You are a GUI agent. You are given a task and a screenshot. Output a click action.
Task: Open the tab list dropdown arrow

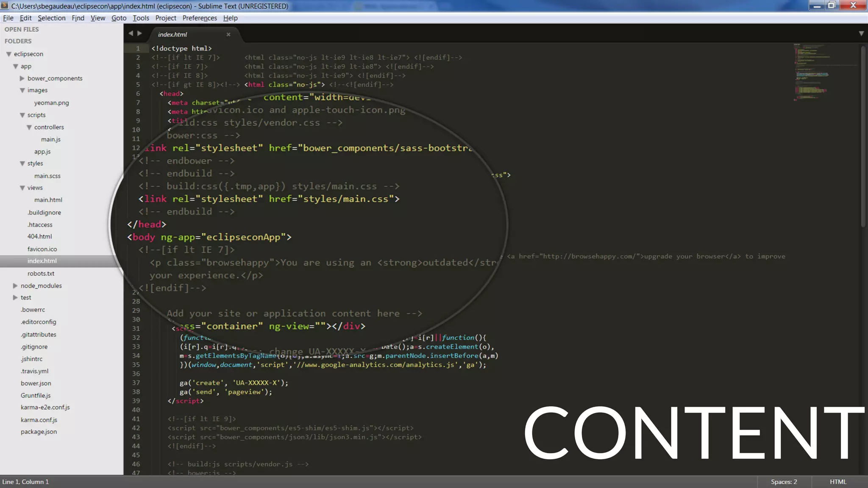click(861, 33)
